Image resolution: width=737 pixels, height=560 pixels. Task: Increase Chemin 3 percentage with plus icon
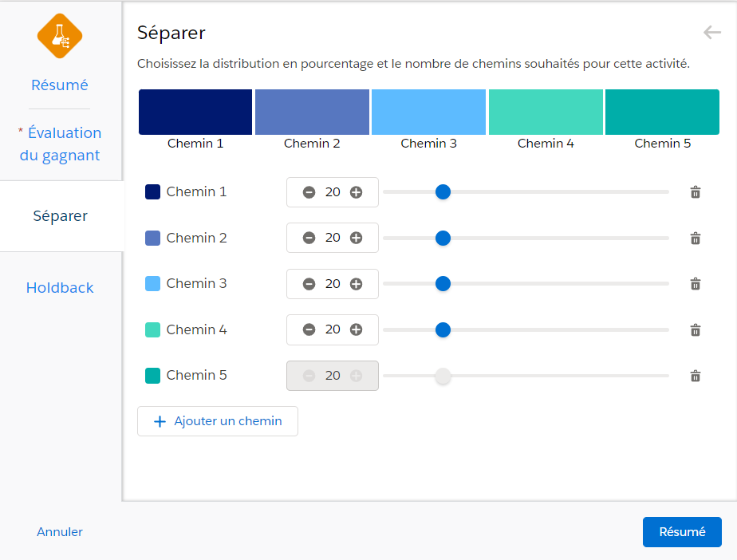point(357,284)
